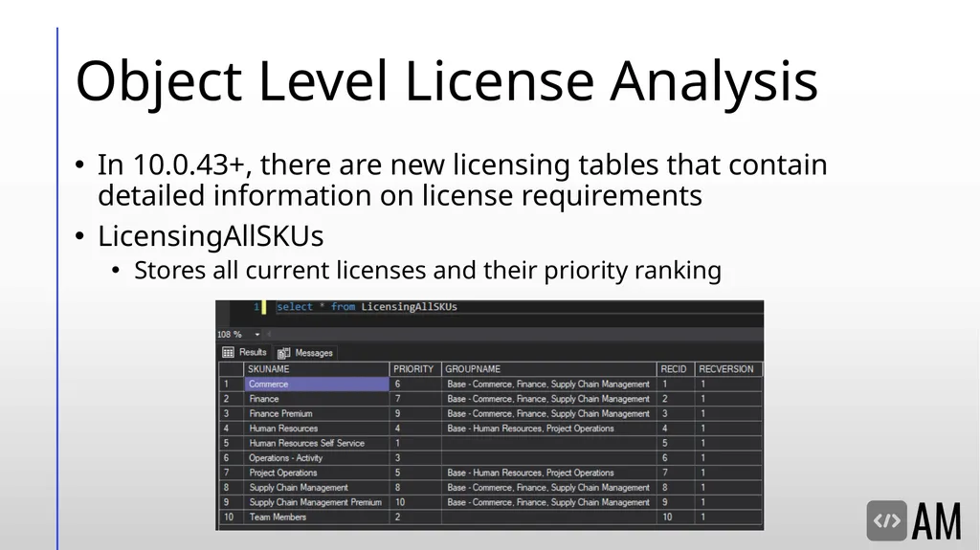Select the Human Resources Self Service cell
This screenshot has width=980, height=550.
[316, 443]
